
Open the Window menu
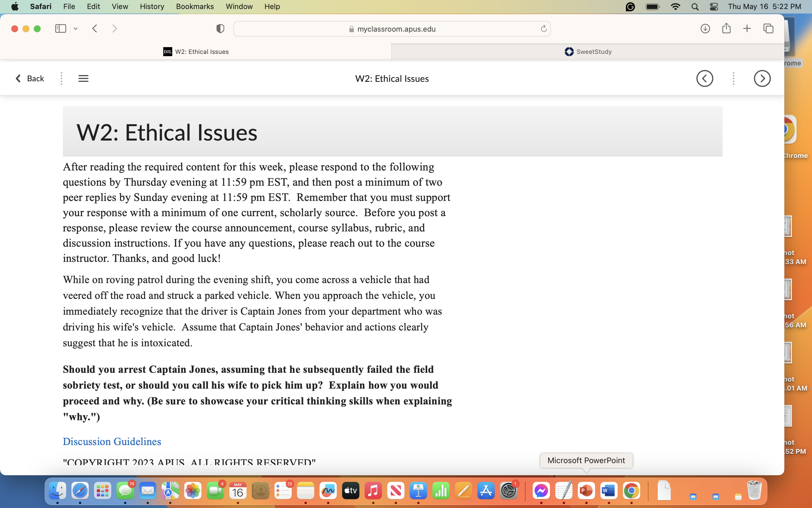pos(239,6)
